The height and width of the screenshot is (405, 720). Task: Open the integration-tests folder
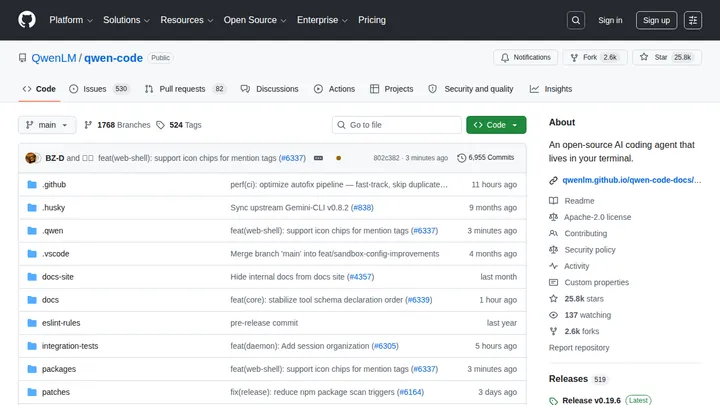pos(70,346)
